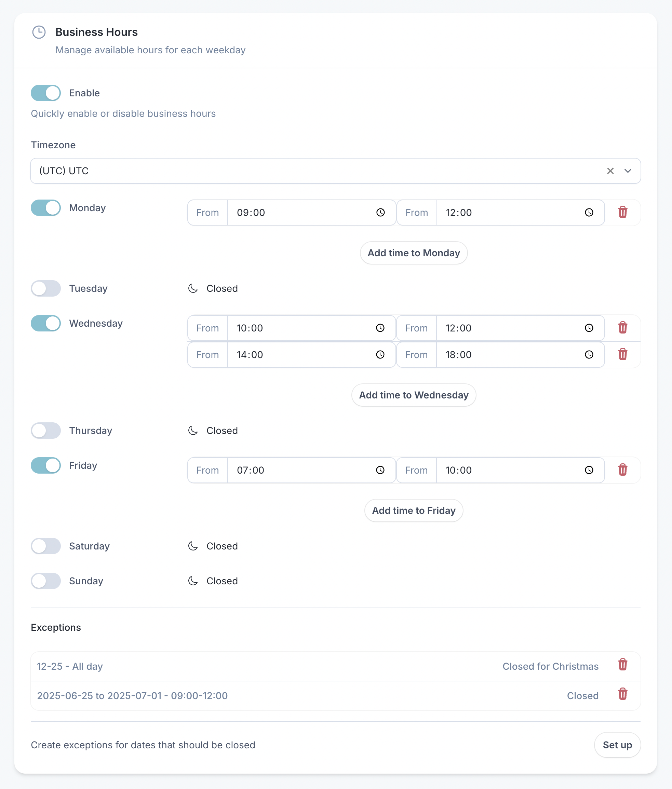
Task: Expand the timezone dropdown
Action: [628, 171]
